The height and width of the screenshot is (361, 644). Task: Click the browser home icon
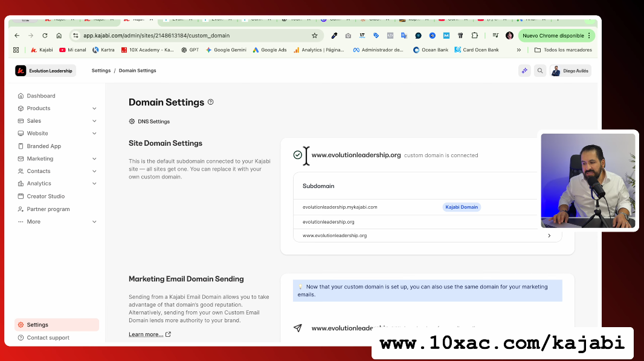tap(59, 36)
